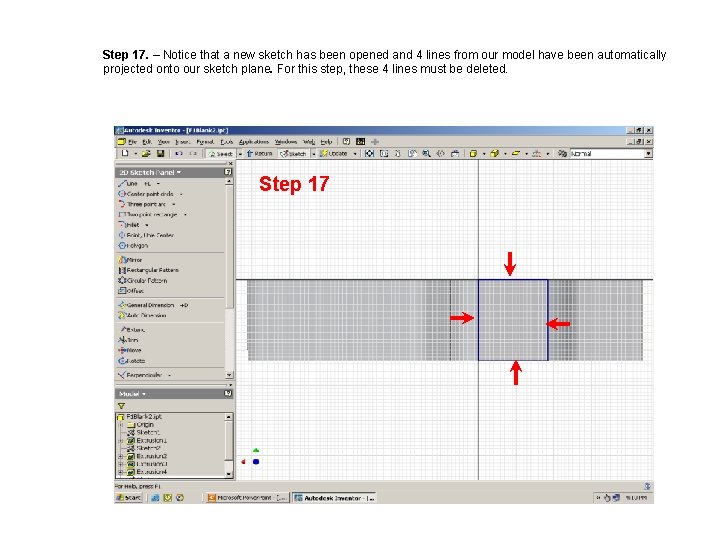Select the FdBlank2.ipt root node

click(x=140, y=417)
